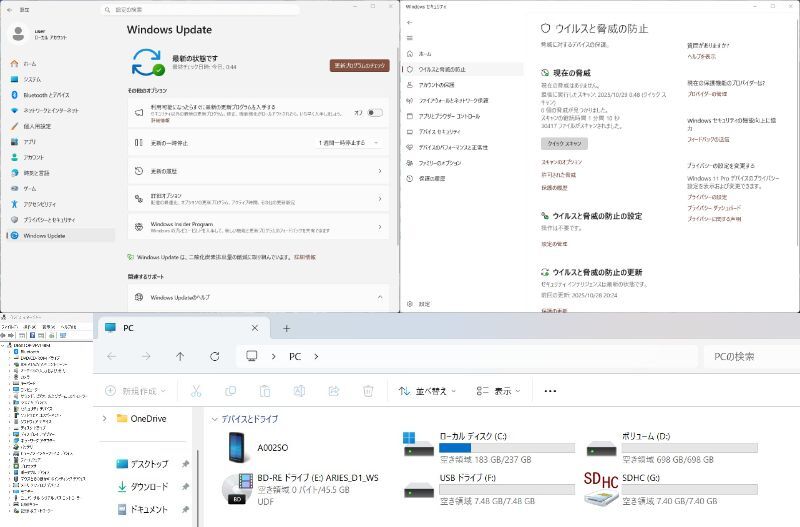
Task: Click the クイック スキャン button
Action: (564, 144)
